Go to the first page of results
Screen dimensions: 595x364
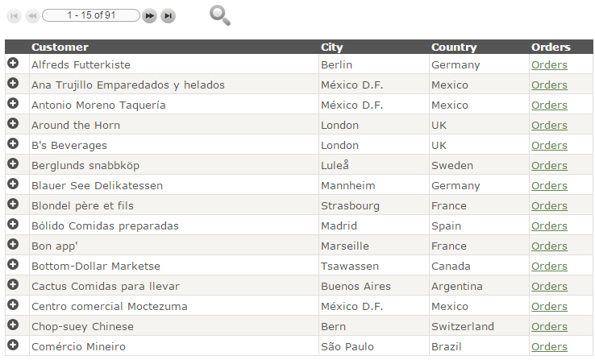14,15
